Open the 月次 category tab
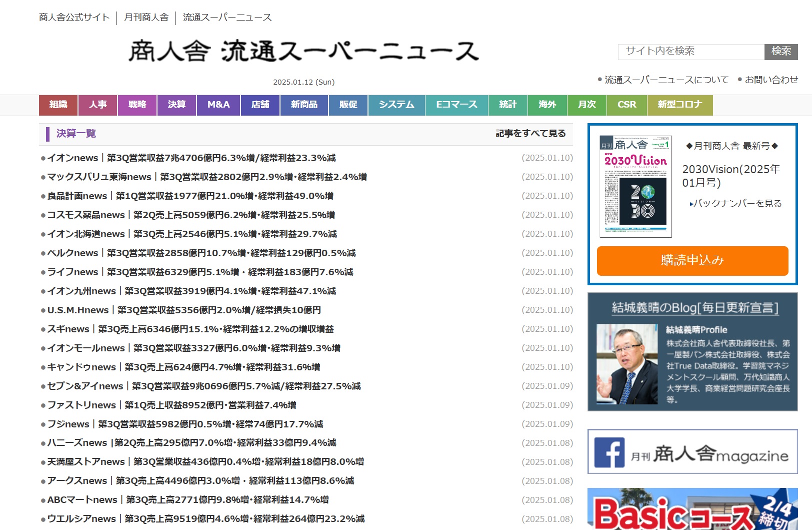Viewport: 812px width, 530px height. 587,105
